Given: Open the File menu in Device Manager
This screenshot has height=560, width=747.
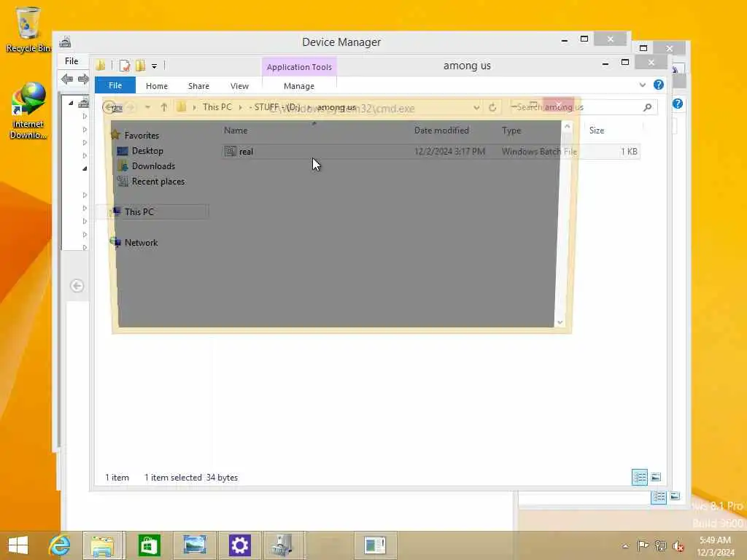Looking at the screenshot, I should pyautogui.click(x=71, y=61).
